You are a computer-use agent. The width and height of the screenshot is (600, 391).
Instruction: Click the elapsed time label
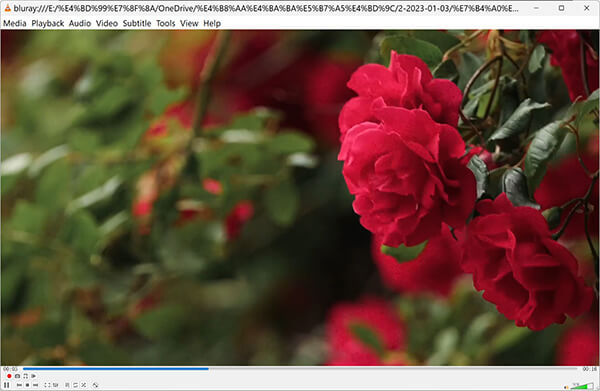[10, 369]
